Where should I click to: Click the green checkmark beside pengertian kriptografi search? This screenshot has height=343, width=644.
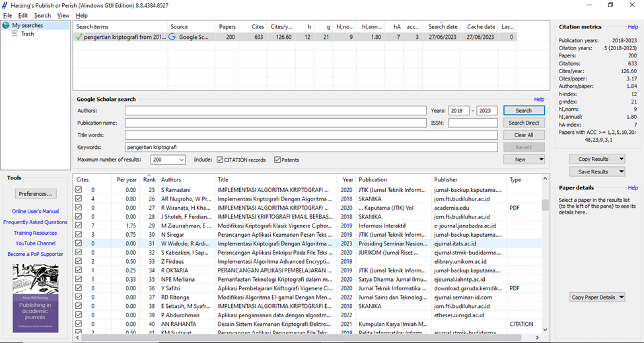coord(79,37)
